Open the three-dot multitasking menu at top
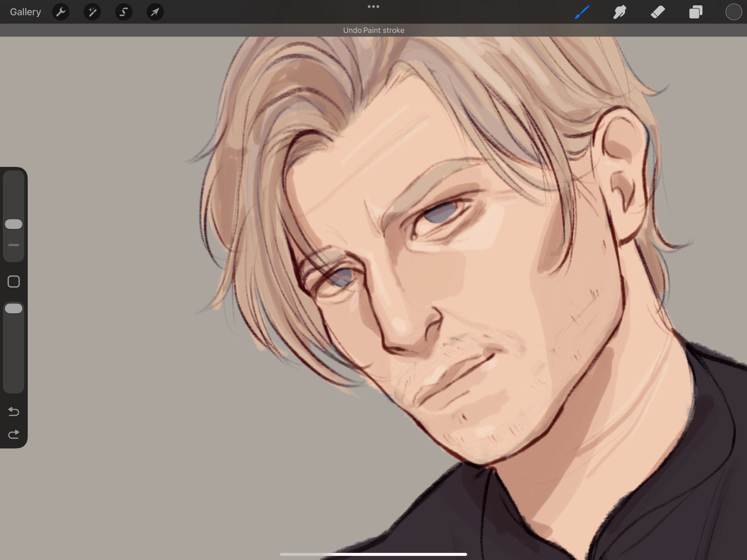The image size is (747, 560). pyautogui.click(x=373, y=7)
